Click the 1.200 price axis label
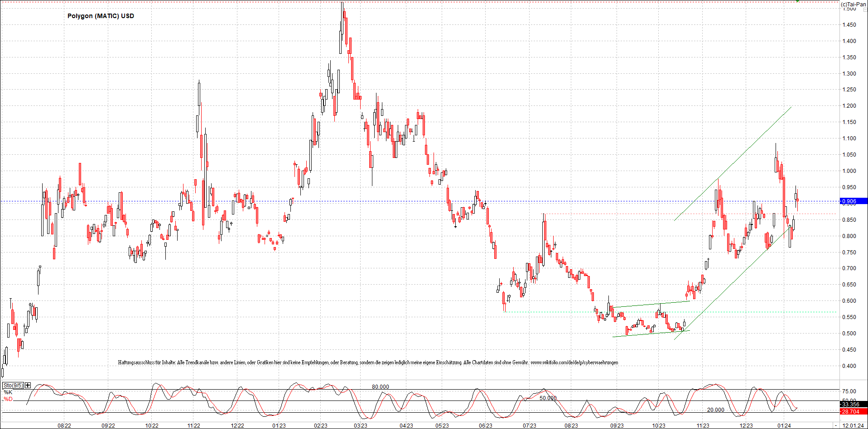 (849, 106)
